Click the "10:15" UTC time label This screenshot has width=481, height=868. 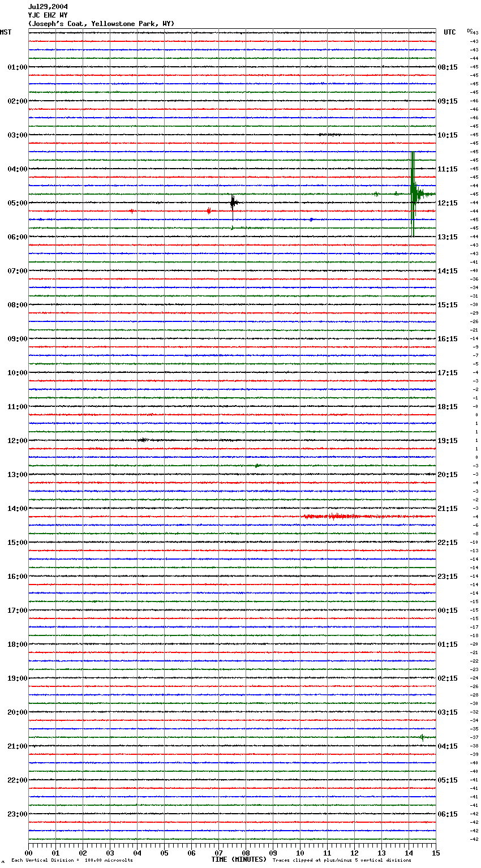(x=448, y=135)
